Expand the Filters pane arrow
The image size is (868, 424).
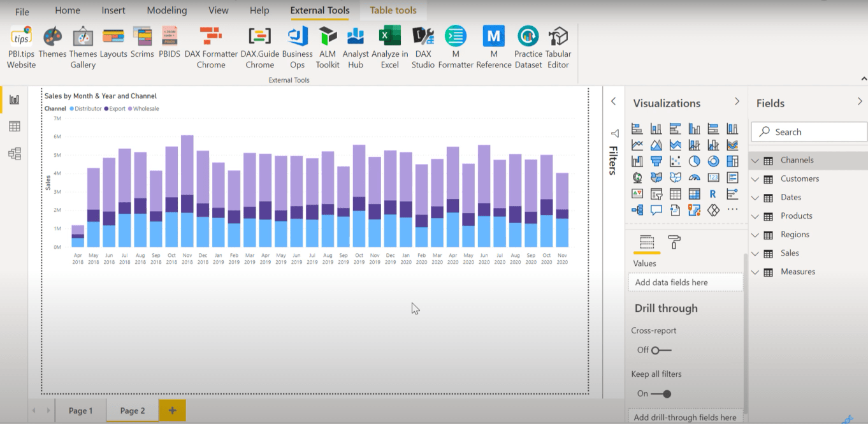click(613, 101)
